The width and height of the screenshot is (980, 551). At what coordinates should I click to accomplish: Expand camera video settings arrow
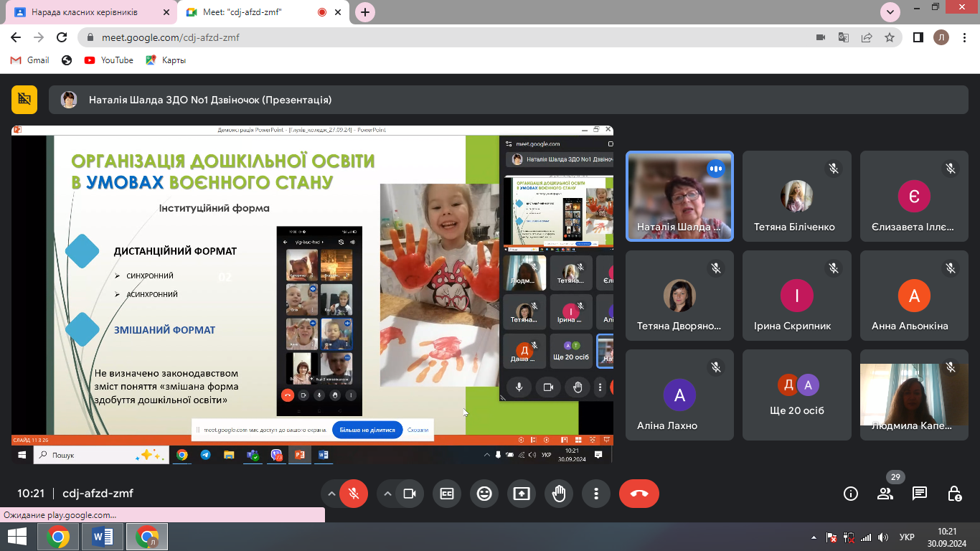coord(387,494)
